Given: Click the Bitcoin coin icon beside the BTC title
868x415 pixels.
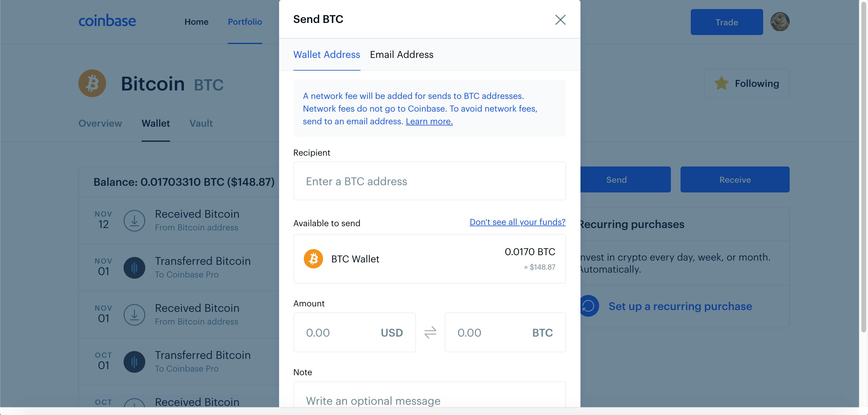Looking at the screenshot, I should point(92,83).
